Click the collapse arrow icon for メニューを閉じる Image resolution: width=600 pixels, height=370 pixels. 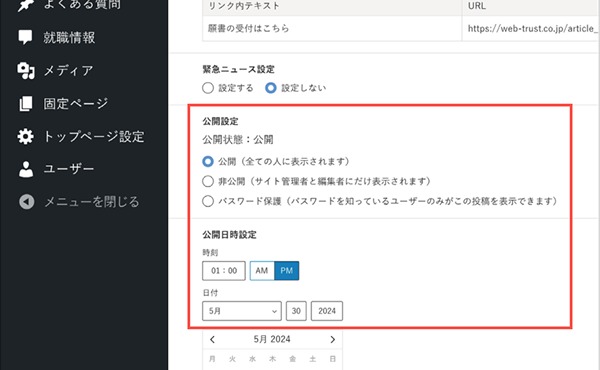26,202
